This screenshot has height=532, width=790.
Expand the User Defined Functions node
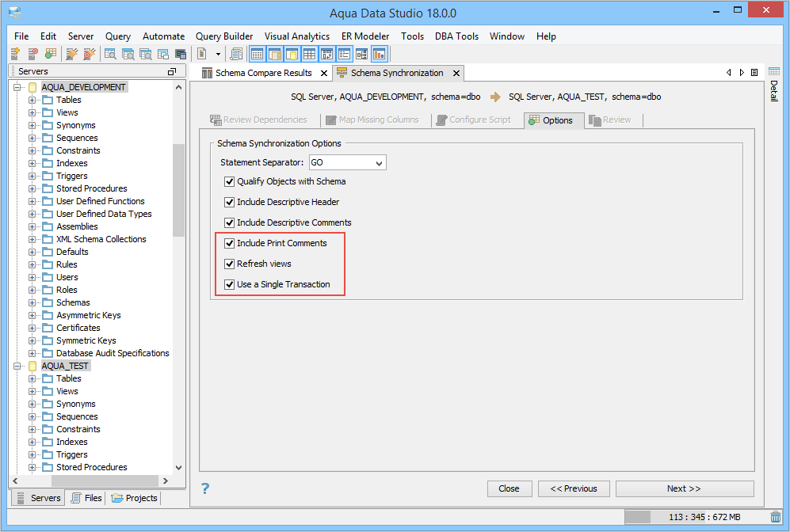[32, 201]
